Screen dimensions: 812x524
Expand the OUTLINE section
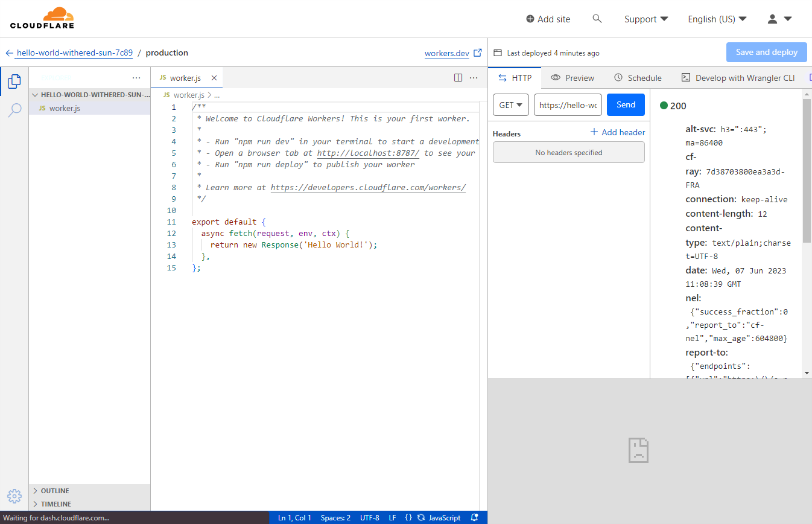[89, 491]
